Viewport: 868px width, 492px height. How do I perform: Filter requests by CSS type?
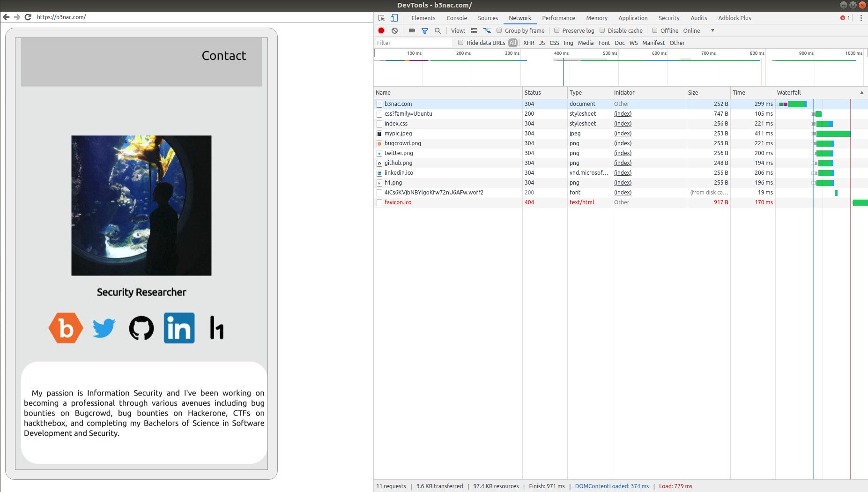point(554,43)
